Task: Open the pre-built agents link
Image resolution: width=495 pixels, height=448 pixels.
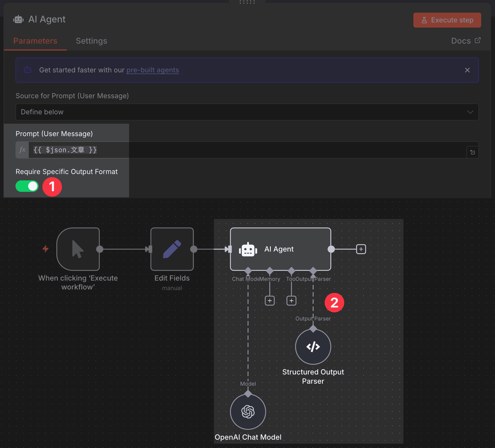Action: pos(153,70)
